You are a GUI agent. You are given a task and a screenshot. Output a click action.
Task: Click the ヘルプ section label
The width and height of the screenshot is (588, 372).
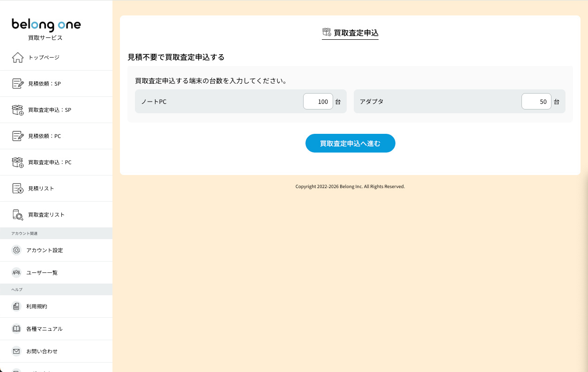point(17,290)
